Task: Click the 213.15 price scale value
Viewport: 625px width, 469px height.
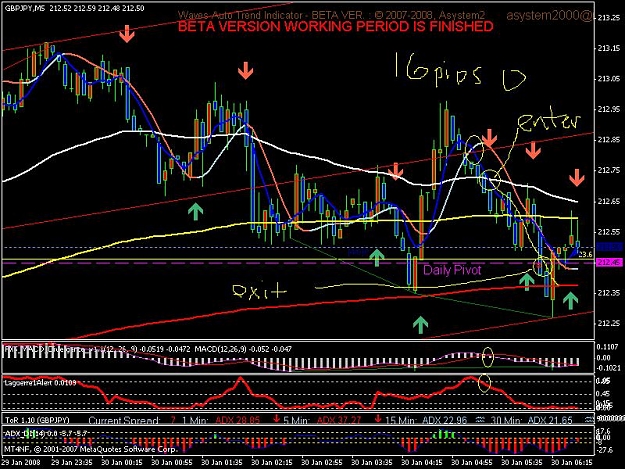Action: (609, 48)
